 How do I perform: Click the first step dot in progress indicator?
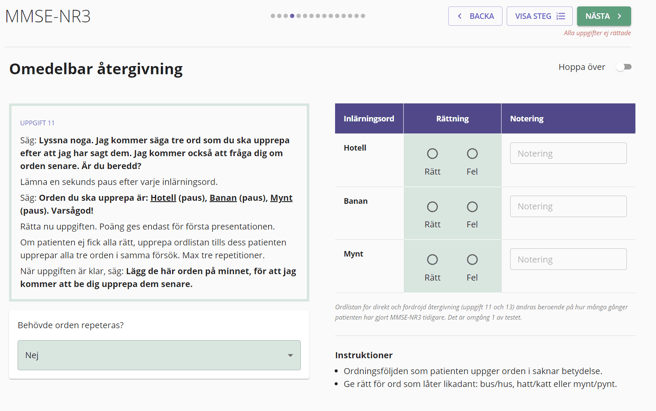[273, 16]
